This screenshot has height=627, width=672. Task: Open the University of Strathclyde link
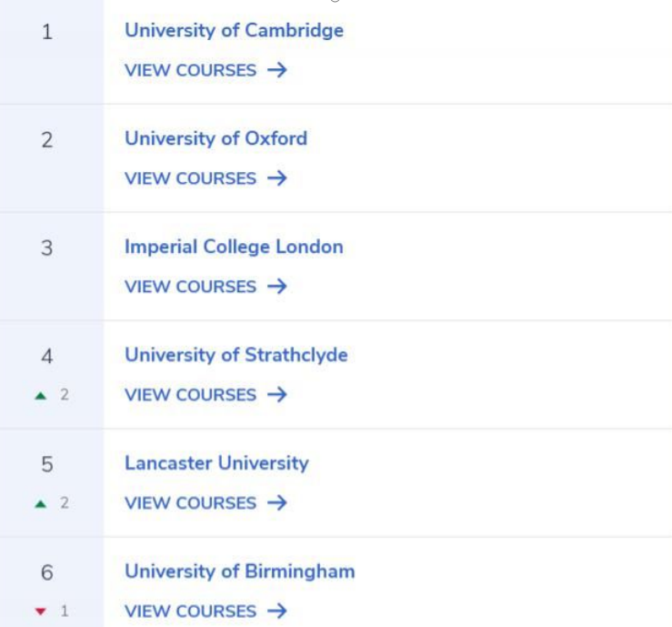point(236,355)
